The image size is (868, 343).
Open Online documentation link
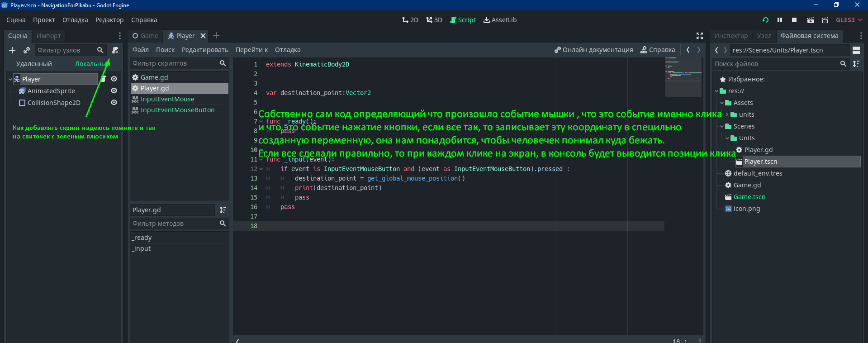[x=594, y=50]
